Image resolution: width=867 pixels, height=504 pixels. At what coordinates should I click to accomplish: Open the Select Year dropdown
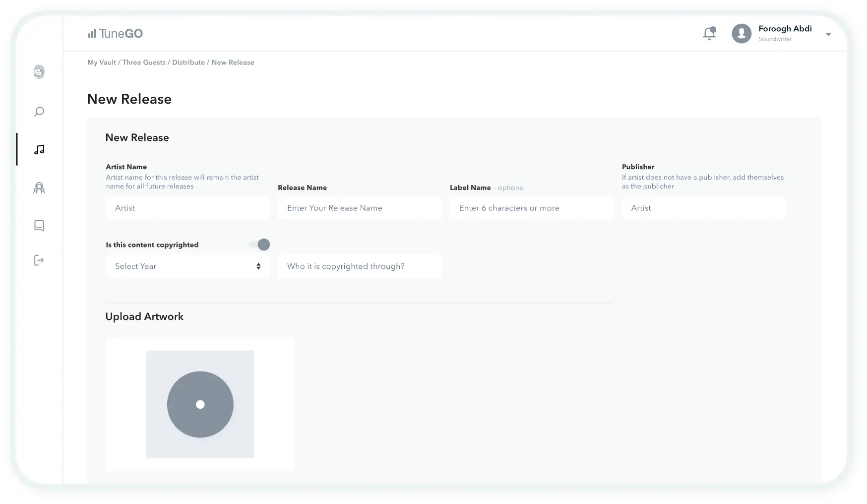point(187,266)
